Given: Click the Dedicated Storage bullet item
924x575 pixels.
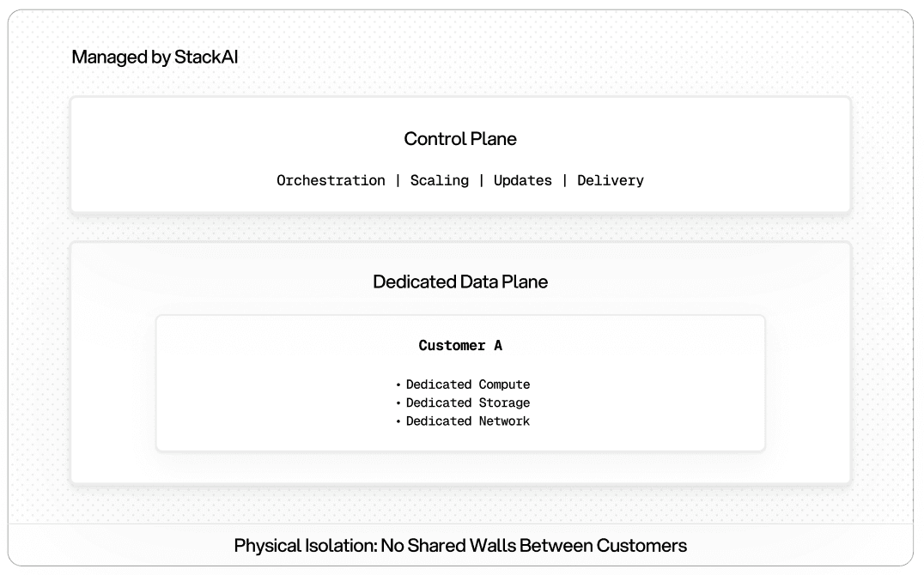Looking at the screenshot, I should 468,402.
